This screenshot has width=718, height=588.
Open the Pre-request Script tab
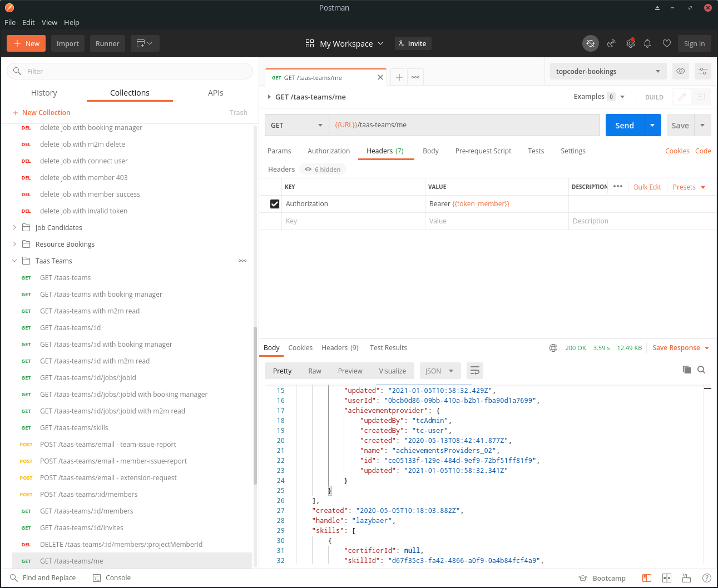[x=483, y=151]
